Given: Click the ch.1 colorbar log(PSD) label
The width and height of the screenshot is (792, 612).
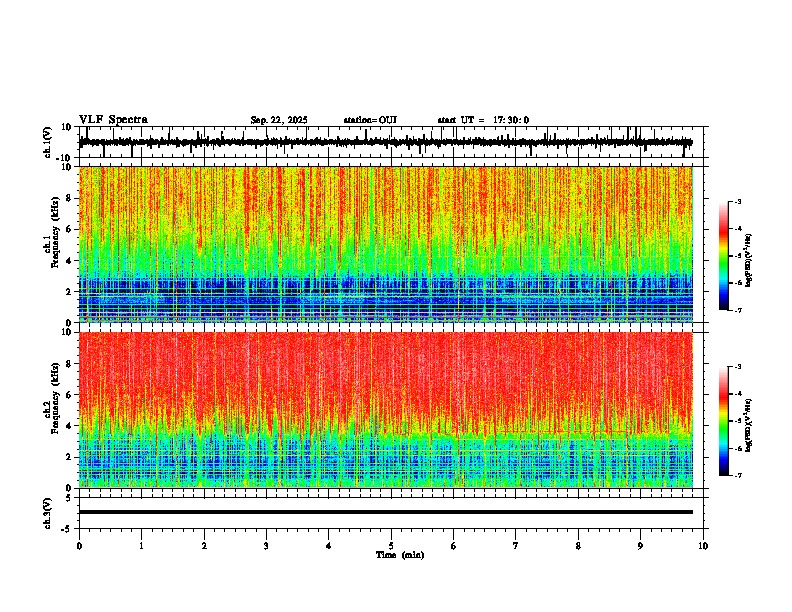Looking at the screenshot, I should pos(749,261).
